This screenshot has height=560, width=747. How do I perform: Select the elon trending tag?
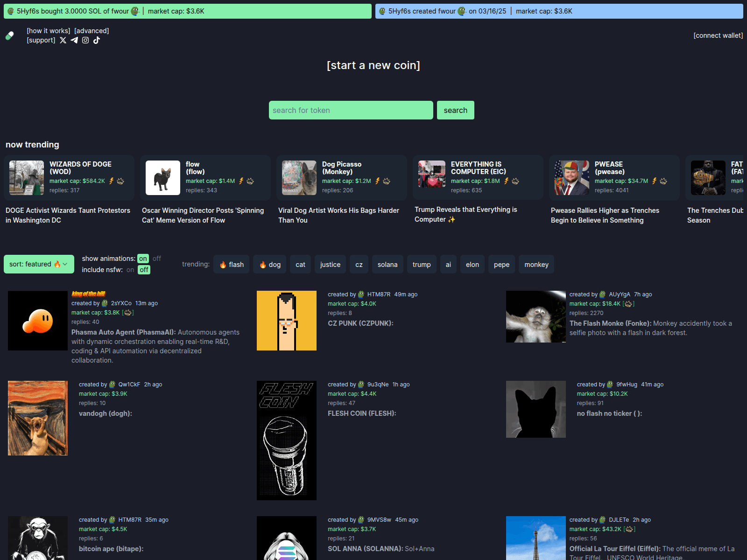pyautogui.click(x=472, y=265)
